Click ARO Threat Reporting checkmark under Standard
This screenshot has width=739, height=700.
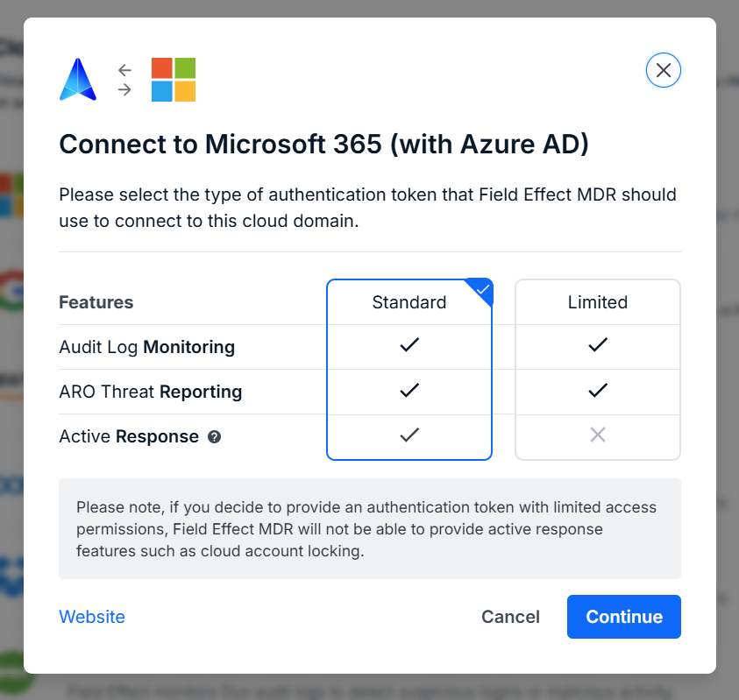(x=409, y=390)
